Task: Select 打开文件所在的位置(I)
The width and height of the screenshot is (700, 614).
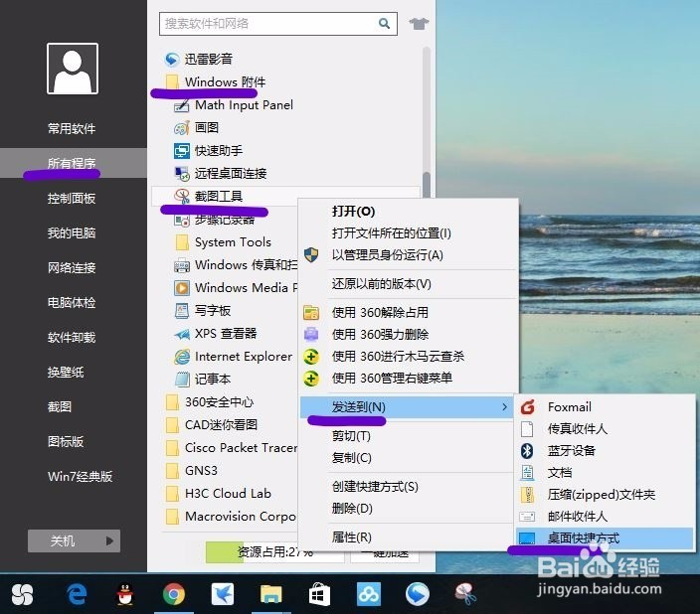Action: 391,232
